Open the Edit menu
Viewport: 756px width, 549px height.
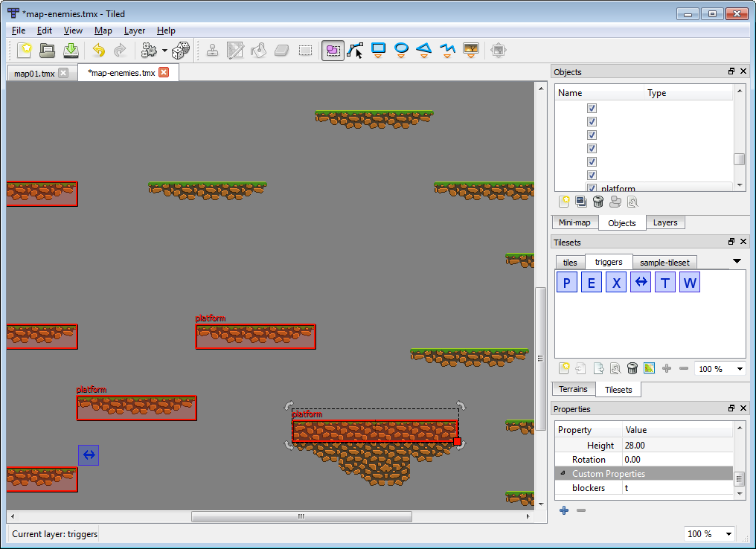pyautogui.click(x=45, y=30)
